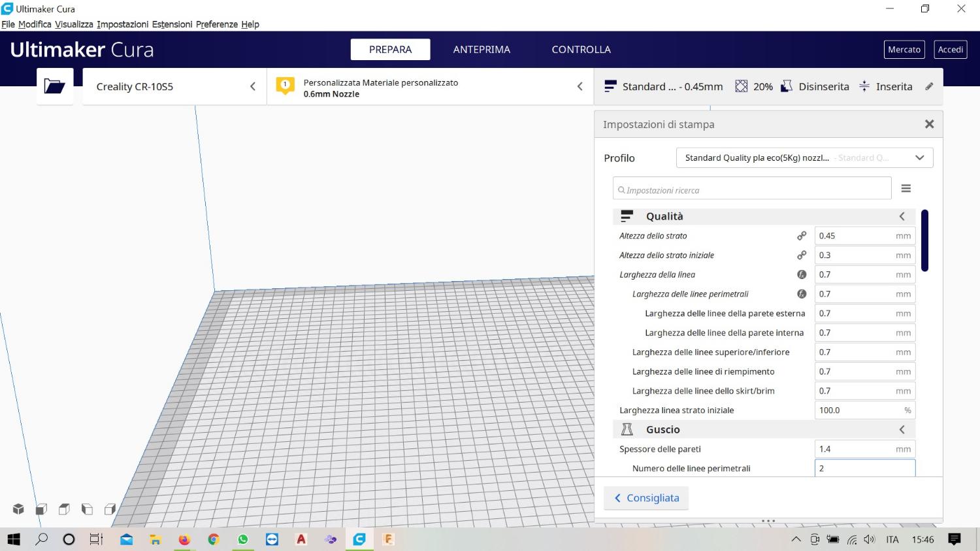Select the 3D view cube icon
Image resolution: width=980 pixels, height=551 pixels.
click(x=18, y=509)
